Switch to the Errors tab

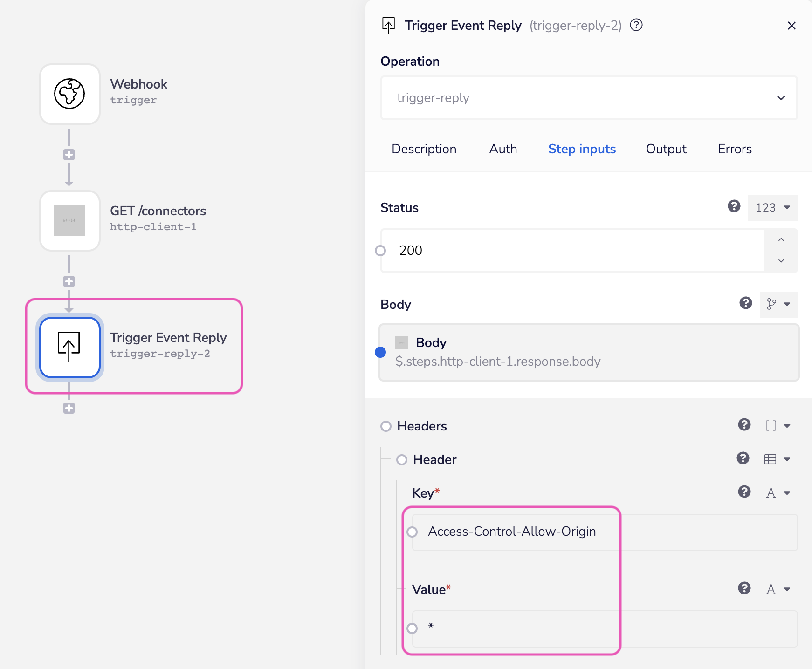point(734,149)
